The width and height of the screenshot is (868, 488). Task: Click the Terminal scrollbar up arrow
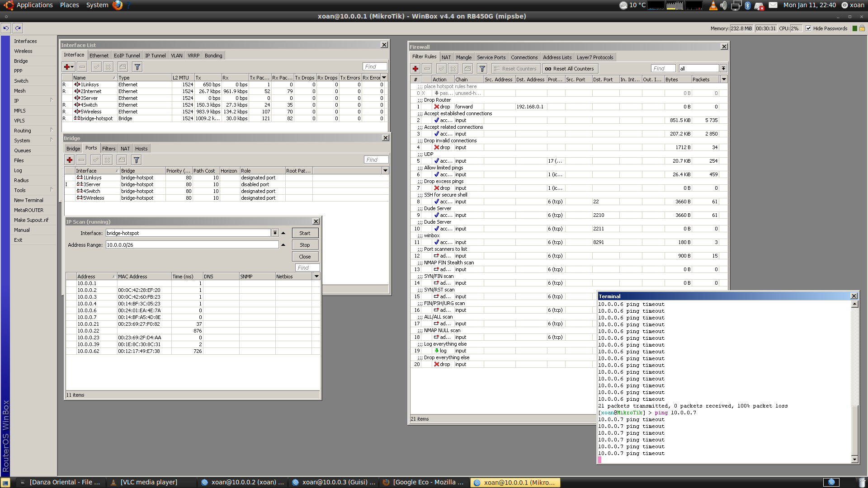[x=855, y=304]
